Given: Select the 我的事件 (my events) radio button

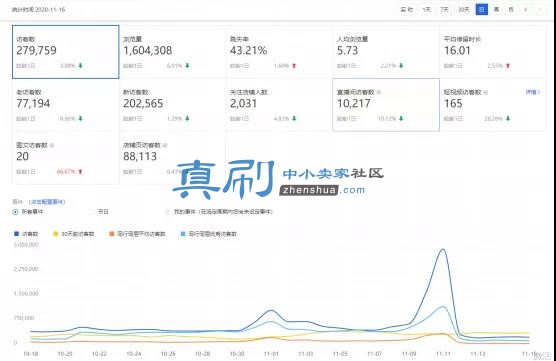Looking at the screenshot, I should [x=167, y=212].
